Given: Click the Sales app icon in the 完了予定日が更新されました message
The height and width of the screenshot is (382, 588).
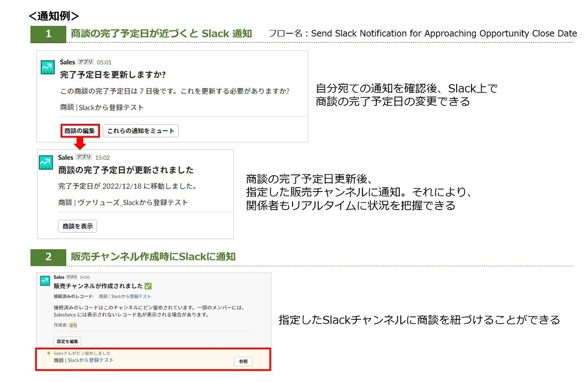Looking at the screenshot, I should pyautogui.click(x=45, y=162).
